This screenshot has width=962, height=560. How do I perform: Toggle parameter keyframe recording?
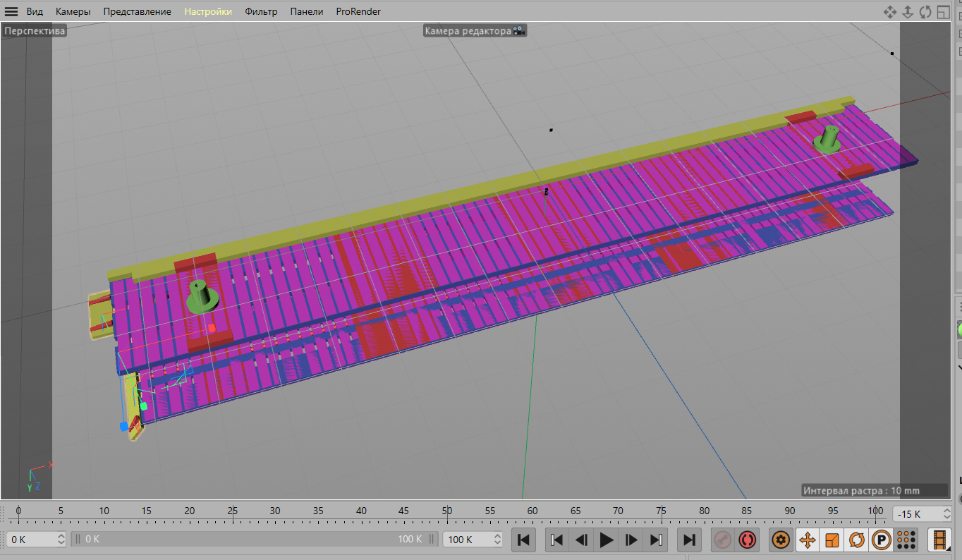pos(881,540)
